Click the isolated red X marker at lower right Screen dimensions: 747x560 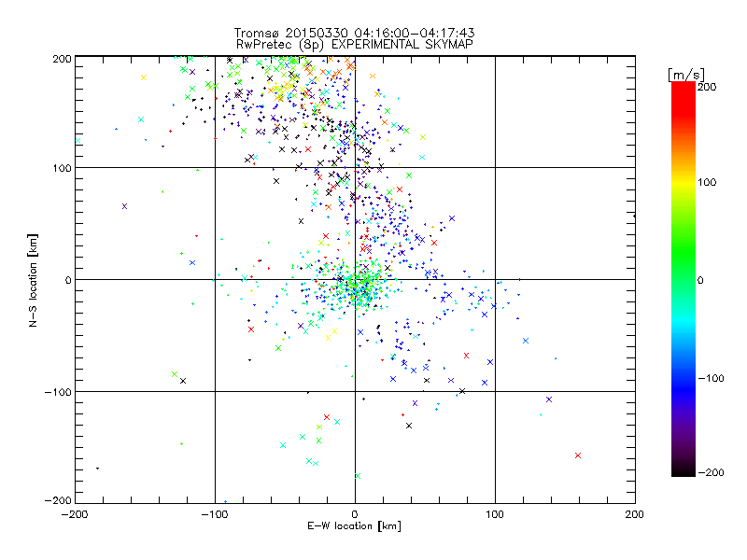[x=578, y=455]
